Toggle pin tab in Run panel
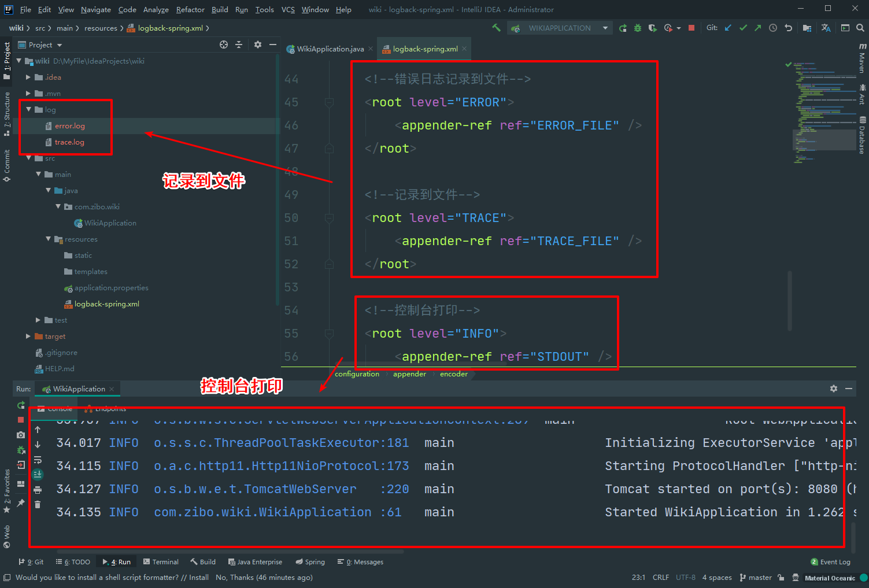The height and width of the screenshot is (588, 869). (21, 503)
